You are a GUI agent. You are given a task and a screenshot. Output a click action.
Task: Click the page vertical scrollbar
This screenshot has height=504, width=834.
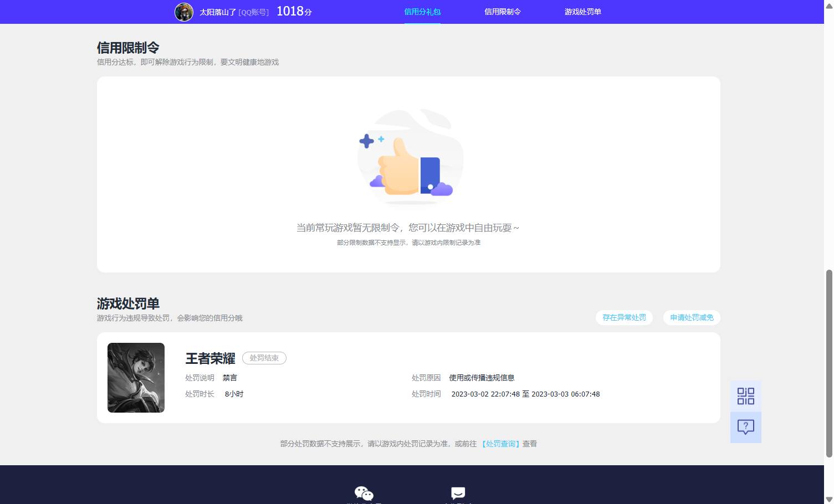point(829,363)
